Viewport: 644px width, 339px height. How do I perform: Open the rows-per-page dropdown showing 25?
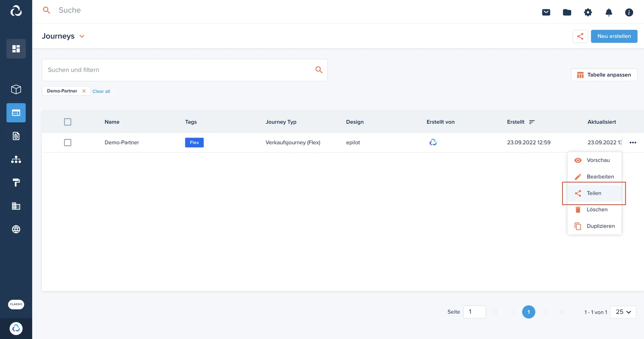(623, 312)
